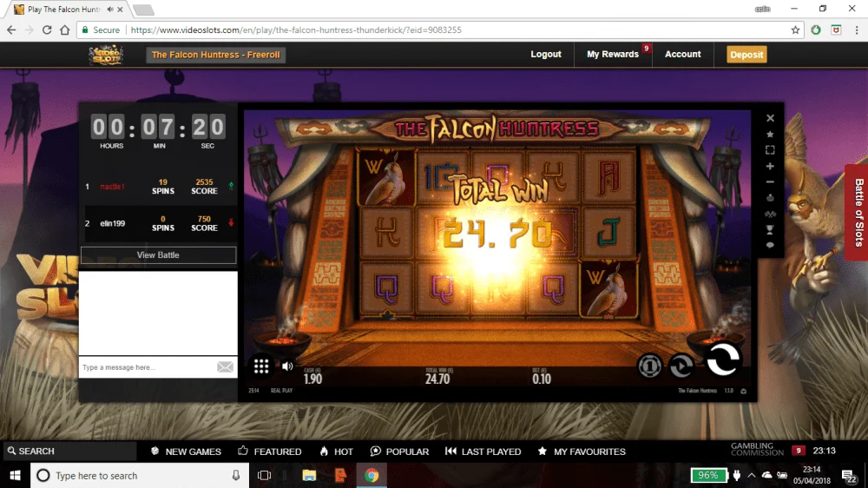Screen dimensions: 868x488
Task: Open Chrome three-dot menu
Action: click(857, 30)
